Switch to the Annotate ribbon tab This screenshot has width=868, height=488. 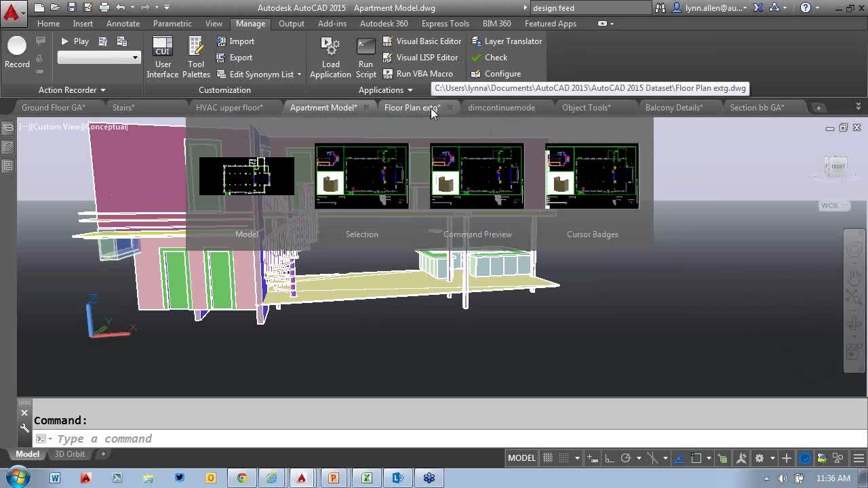coord(123,23)
